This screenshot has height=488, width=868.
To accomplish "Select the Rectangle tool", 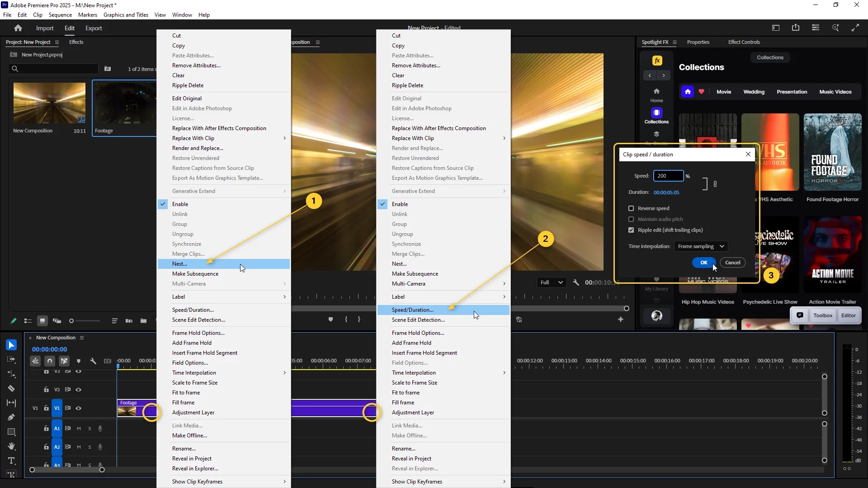I will (11, 432).
